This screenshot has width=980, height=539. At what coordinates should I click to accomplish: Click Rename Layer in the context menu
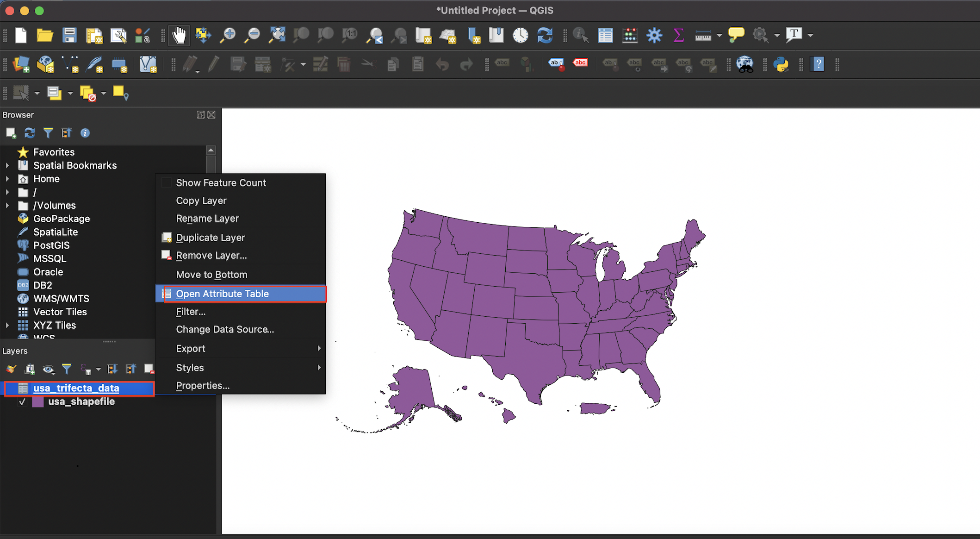click(x=207, y=218)
